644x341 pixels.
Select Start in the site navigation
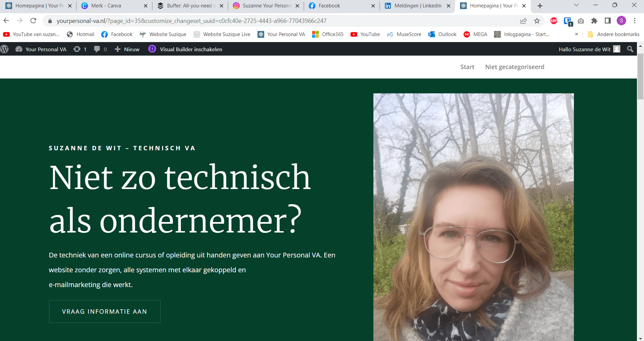(467, 67)
